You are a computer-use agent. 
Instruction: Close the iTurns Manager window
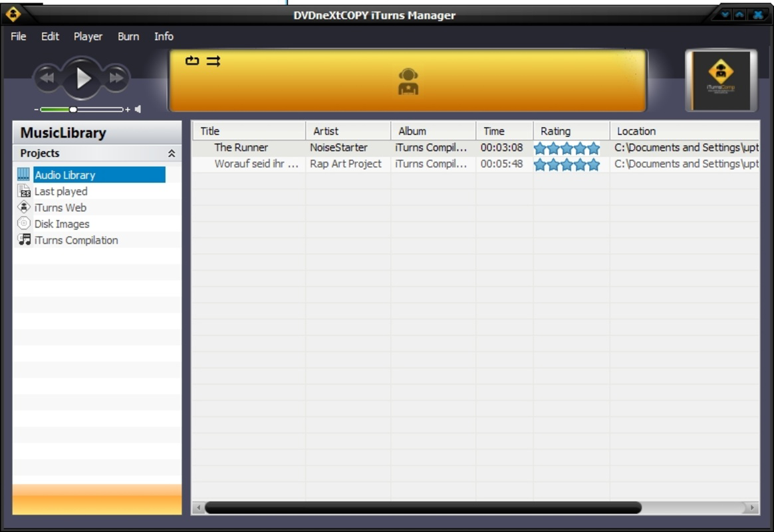[758, 15]
